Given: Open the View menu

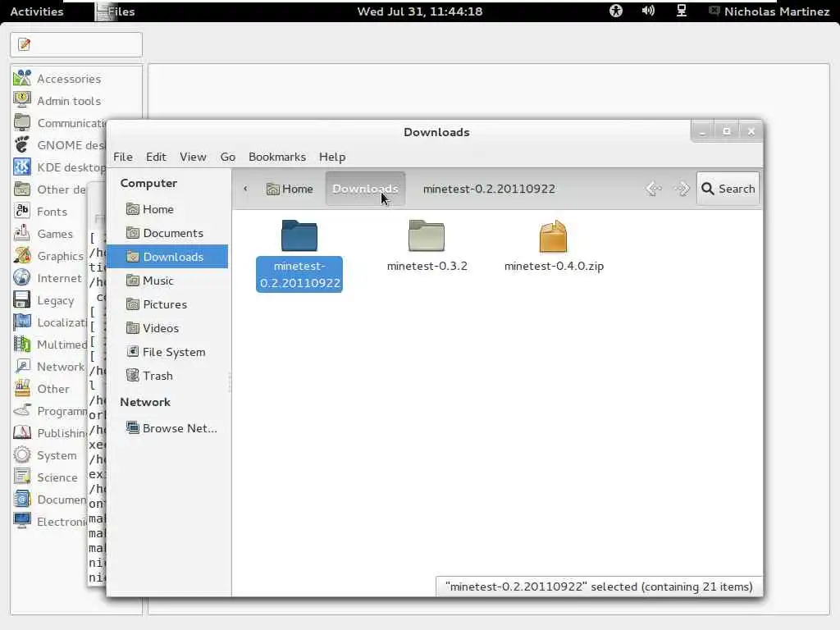Looking at the screenshot, I should 193,157.
